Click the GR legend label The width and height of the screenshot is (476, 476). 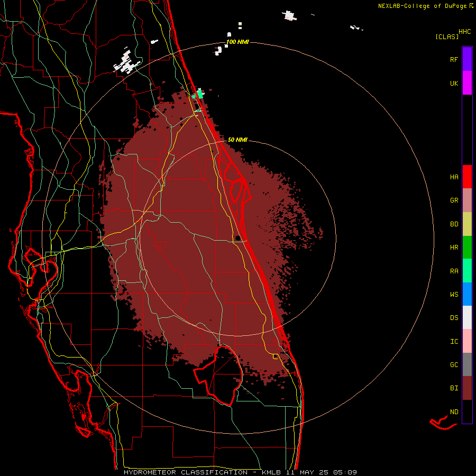(454, 200)
